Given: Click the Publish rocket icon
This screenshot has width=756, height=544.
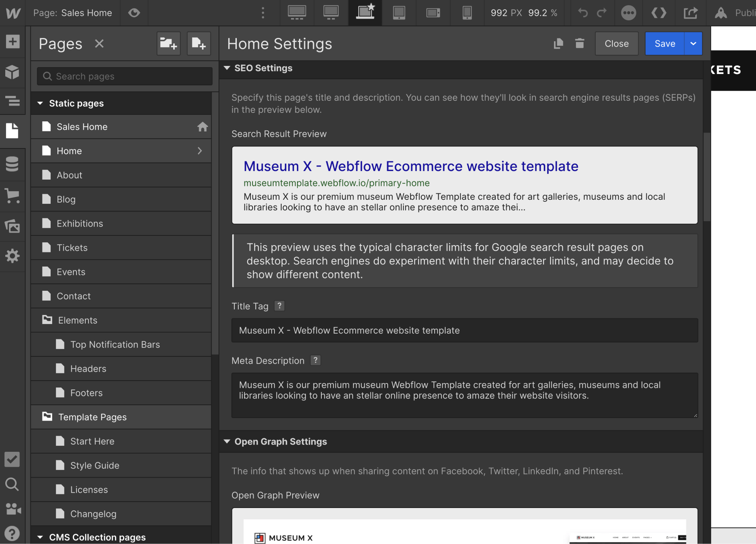Looking at the screenshot, I should coord(721,13).
